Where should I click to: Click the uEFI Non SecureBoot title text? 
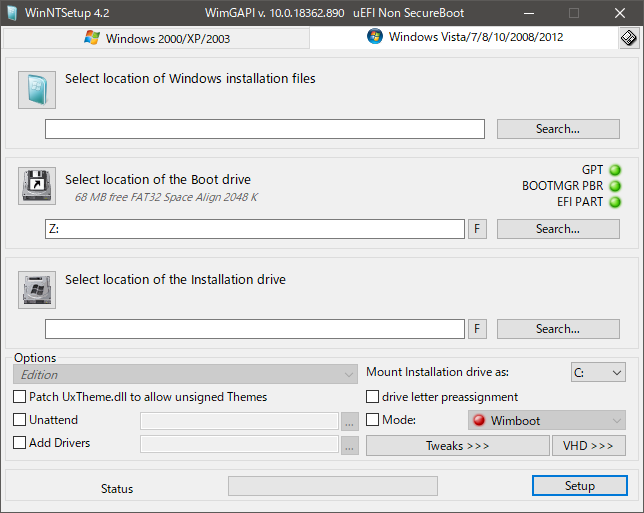(x=409, y=13)
